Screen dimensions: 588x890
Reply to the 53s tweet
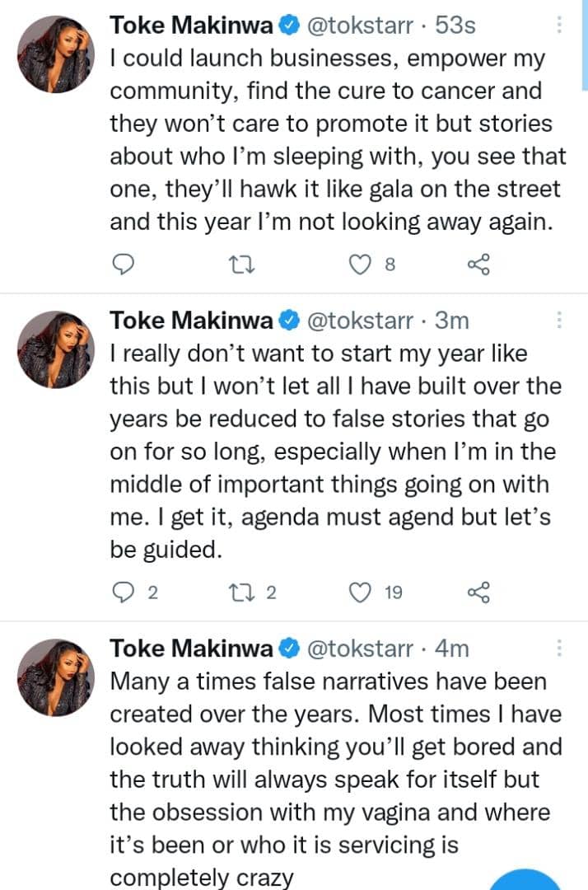pyautogui.click(x=122, y=265)
